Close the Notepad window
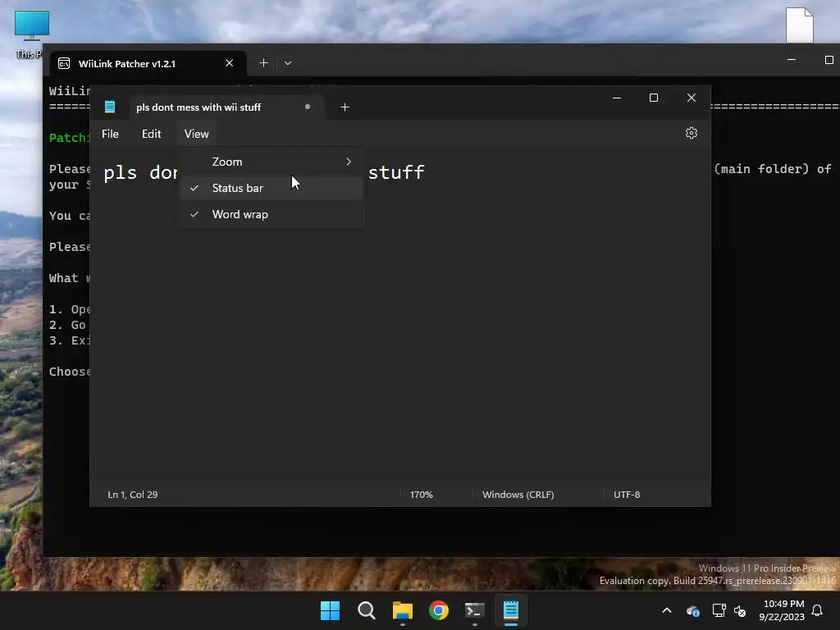This screenshot has width=840, height=630. [x=691, y=98]
